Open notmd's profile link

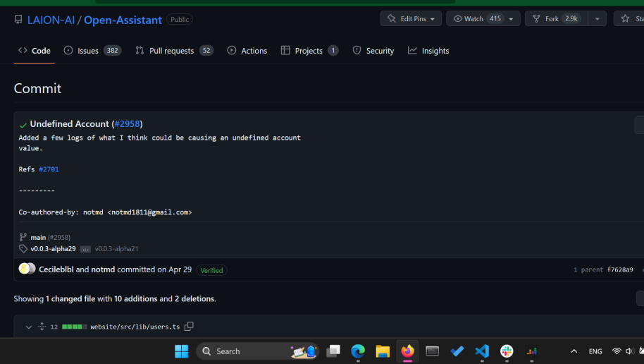pos(103,269)
